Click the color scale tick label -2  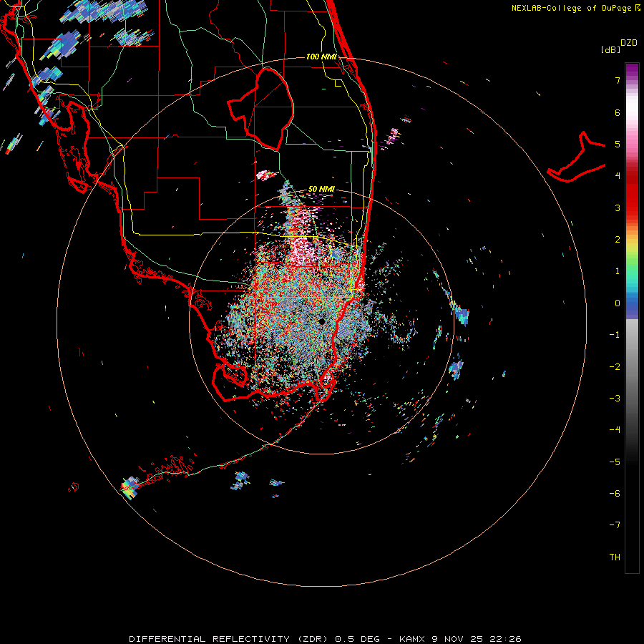pos(615,366)
